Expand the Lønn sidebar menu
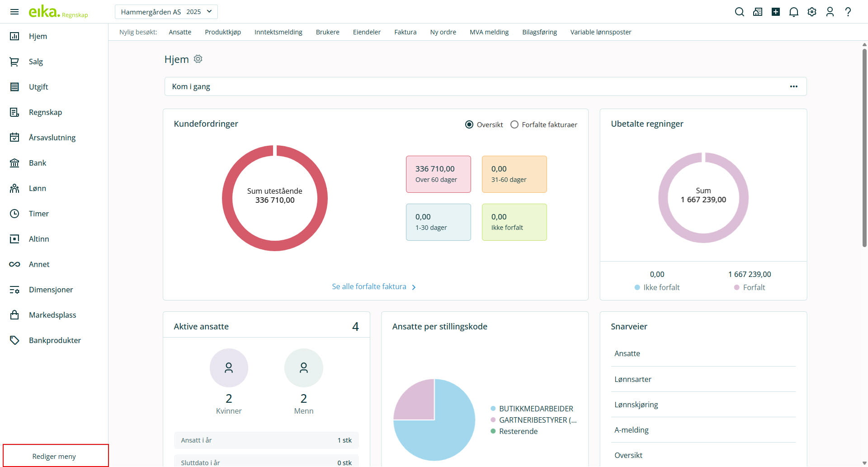 (38, 188)
